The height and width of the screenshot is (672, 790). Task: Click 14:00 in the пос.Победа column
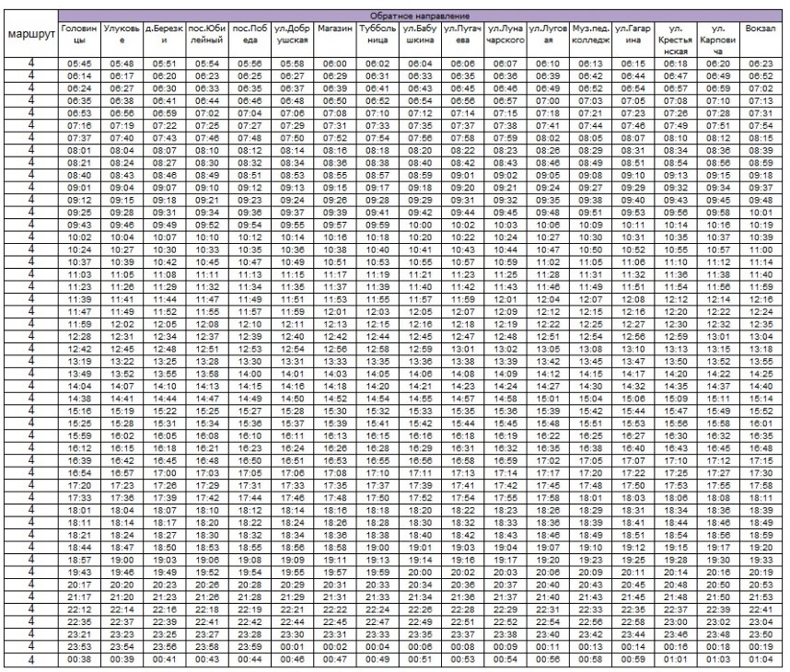pyautogui.click(x=250, y=374)
